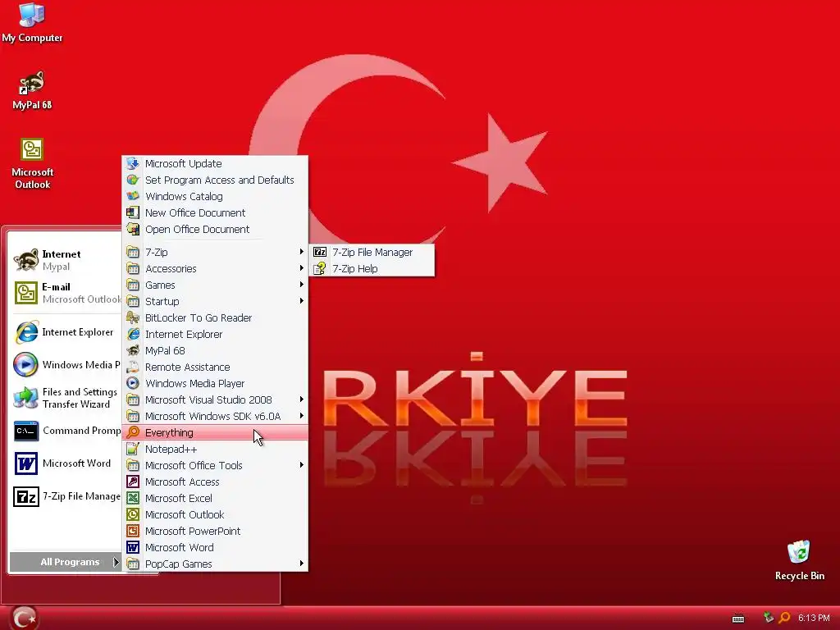Viewport: 840px width, 630px height.
Task: Open Set Program Access and Defaults
Action: click(216, 180)
